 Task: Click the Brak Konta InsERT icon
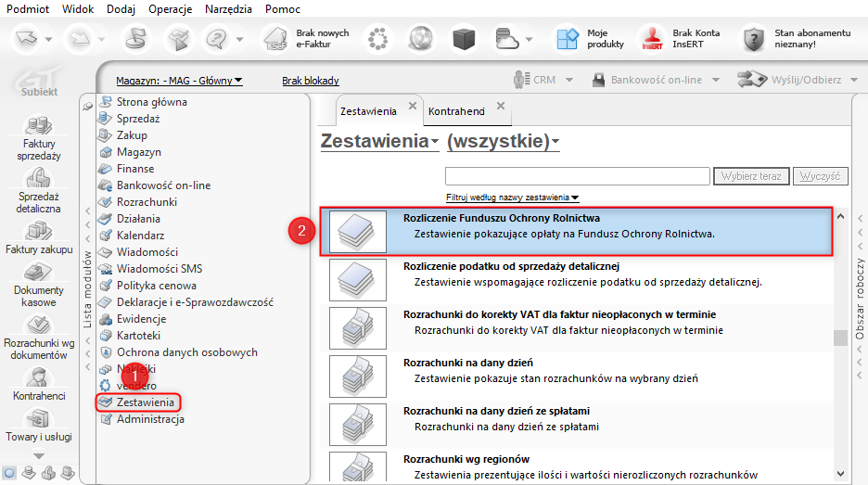pyautogui.click(x=653, y=39)
